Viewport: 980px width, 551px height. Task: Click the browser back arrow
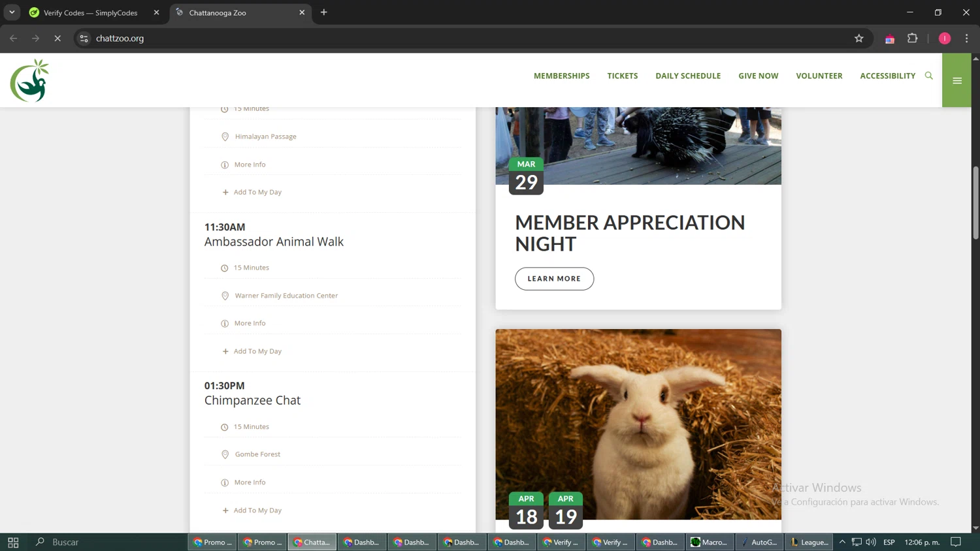point(14,39)
